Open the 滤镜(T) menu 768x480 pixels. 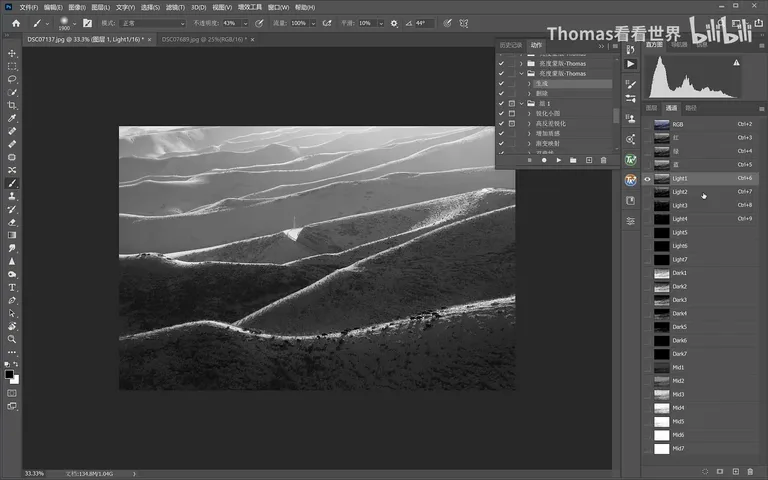[175, 7]
